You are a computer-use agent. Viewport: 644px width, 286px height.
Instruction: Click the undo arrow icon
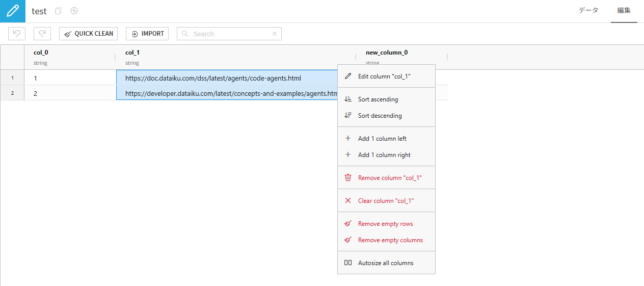[x=17, y=34]
